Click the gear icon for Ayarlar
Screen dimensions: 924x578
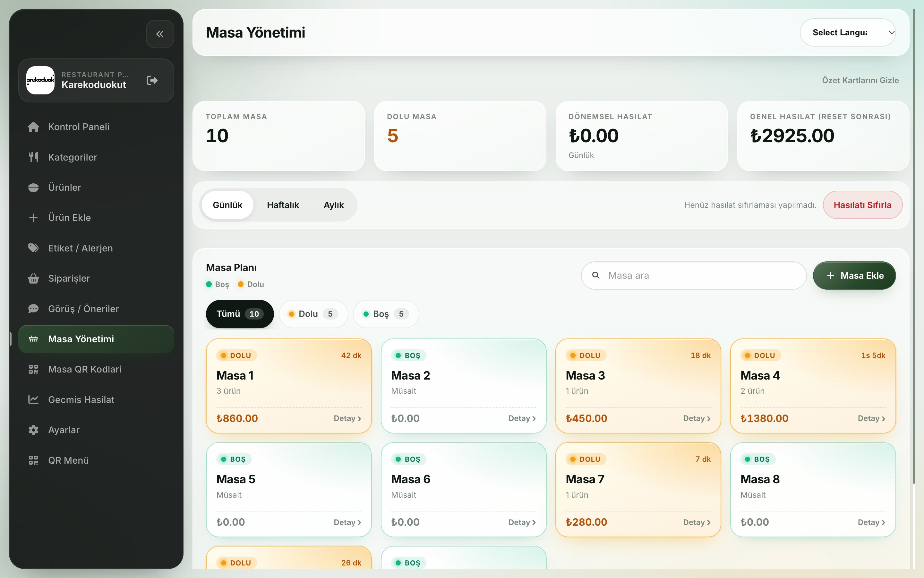click(x=34, y=430)
